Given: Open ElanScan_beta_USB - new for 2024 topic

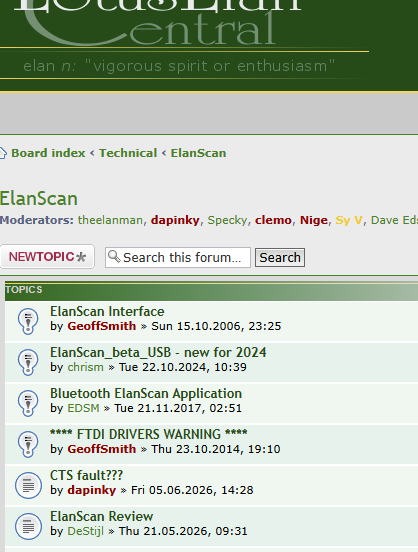Looking at the screenshot, I should tap(158, 352).
